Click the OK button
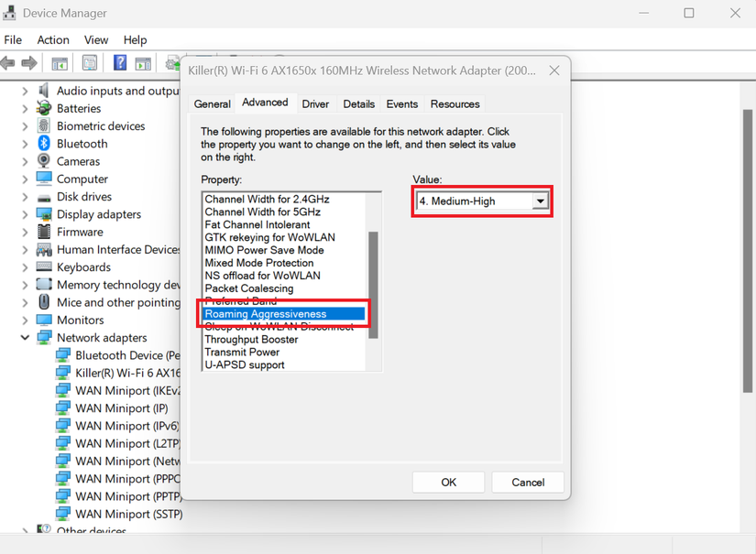This screenshot has width=756, height=554. pos(448,482)
